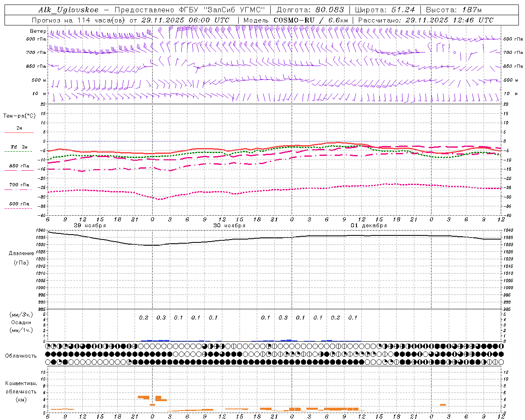Screen dimensions: 525x420
Task: Click the 850 гПа temperature legend entry
Action: [x=19, y=166]
